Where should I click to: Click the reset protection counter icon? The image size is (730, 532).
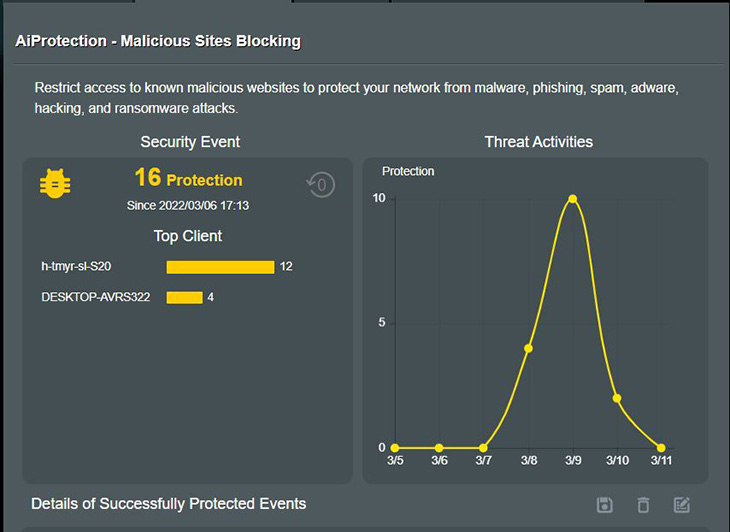point(321,185)
